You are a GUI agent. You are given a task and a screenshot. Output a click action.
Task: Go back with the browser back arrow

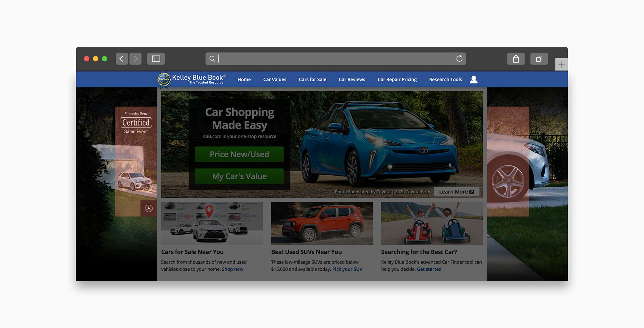click(x=122, y=59)
